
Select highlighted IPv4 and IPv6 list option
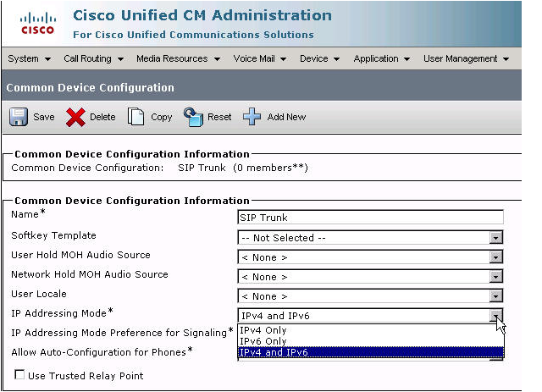point(371,352)
